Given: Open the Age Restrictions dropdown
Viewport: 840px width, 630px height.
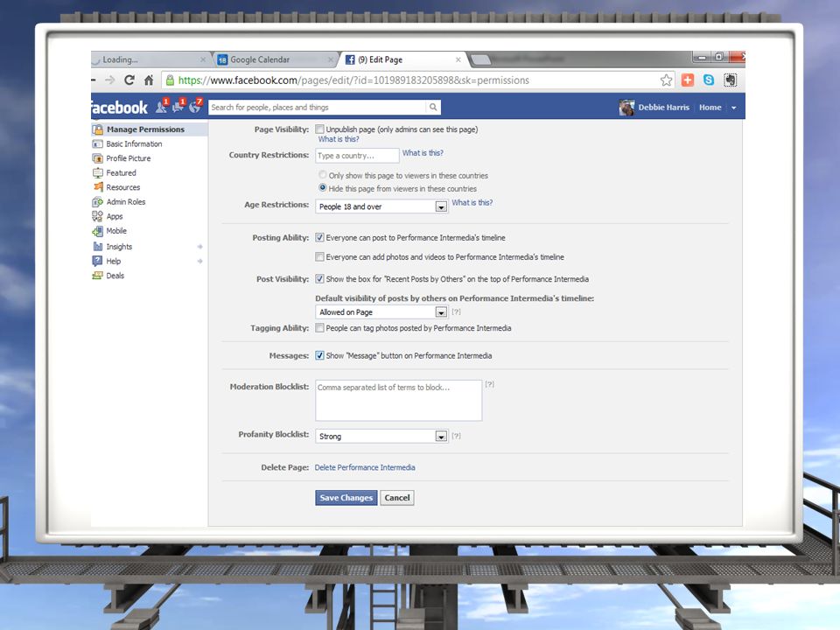Looking at the screenshot, I should 381,206.
